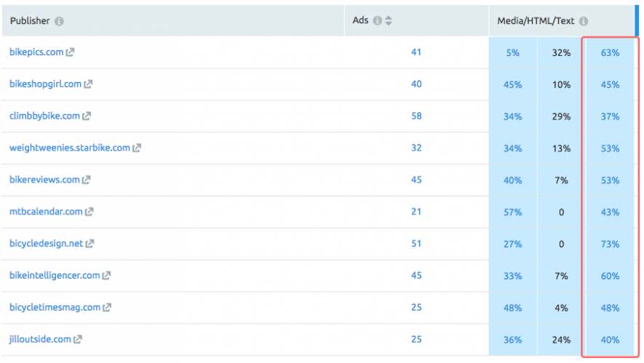Select the 63% text share for bikepics.com
The width and height of the screenshot is (644, 363).
coord(610,53)
